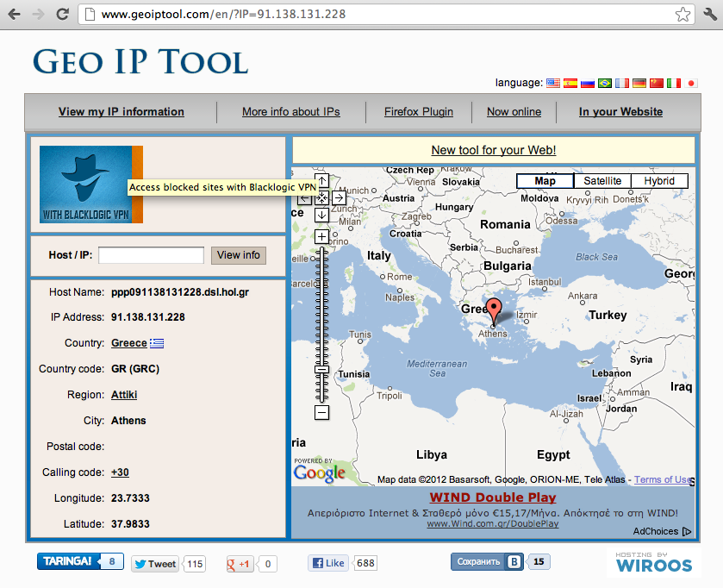Click the VK Сохранить button
Image resolution: width=723 pixels, height=588 pixels.
[x=487, y=562]
